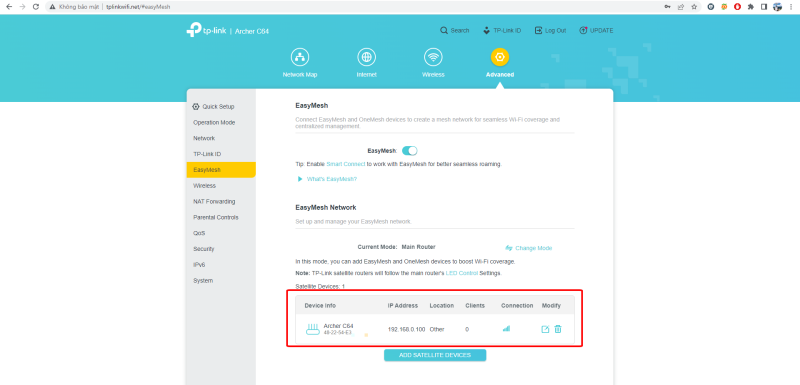Open the Chrome three-dot menu
This screenshot has width=800, height=385.
pos(791,7)
